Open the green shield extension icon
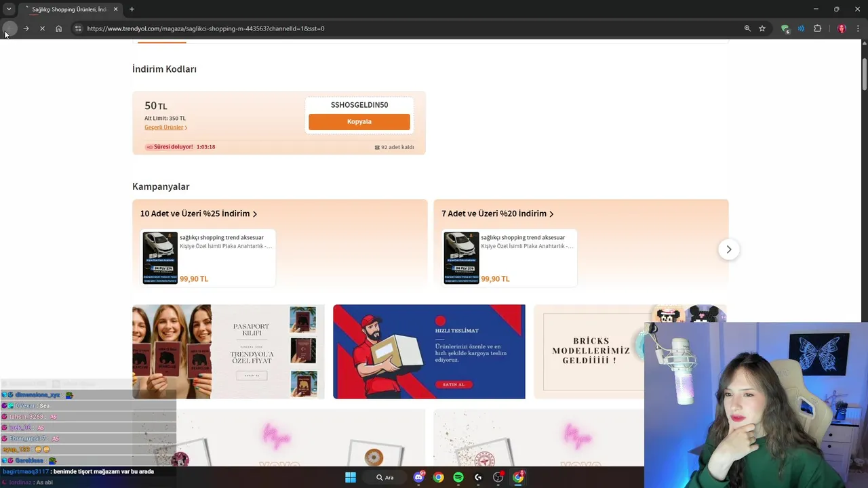The width and height of the screenshot is (868, 488). pyautogui.click(x=785, y=28)
